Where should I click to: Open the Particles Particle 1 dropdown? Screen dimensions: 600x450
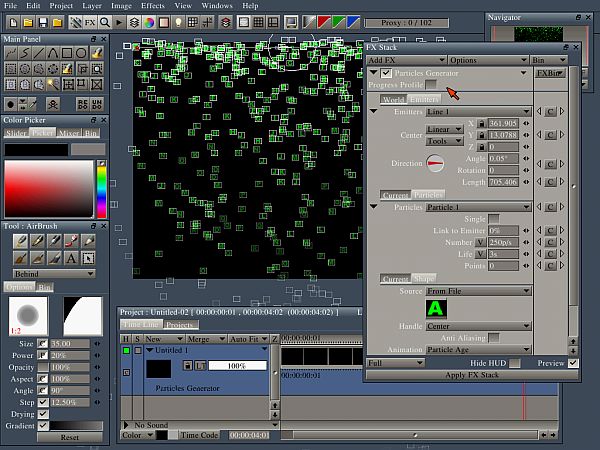point(478,207)
